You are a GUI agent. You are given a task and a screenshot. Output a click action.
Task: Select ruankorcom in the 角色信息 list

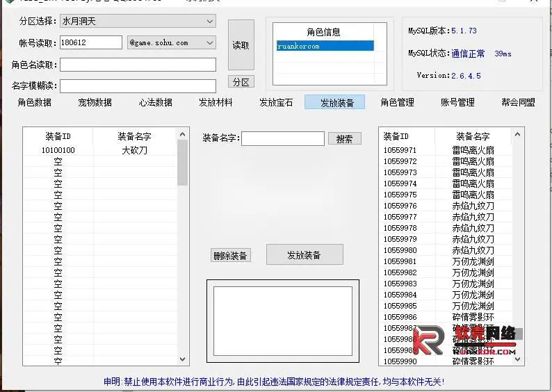(325, 46)
